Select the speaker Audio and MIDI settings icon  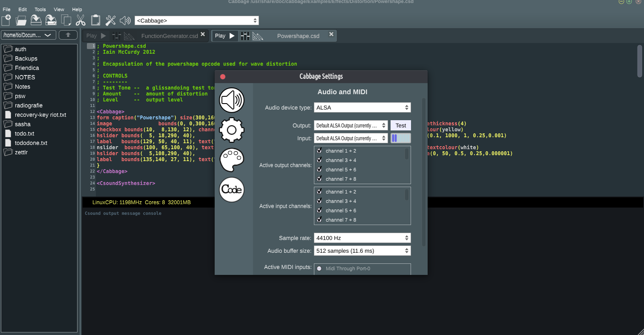(x=232, y=100)
